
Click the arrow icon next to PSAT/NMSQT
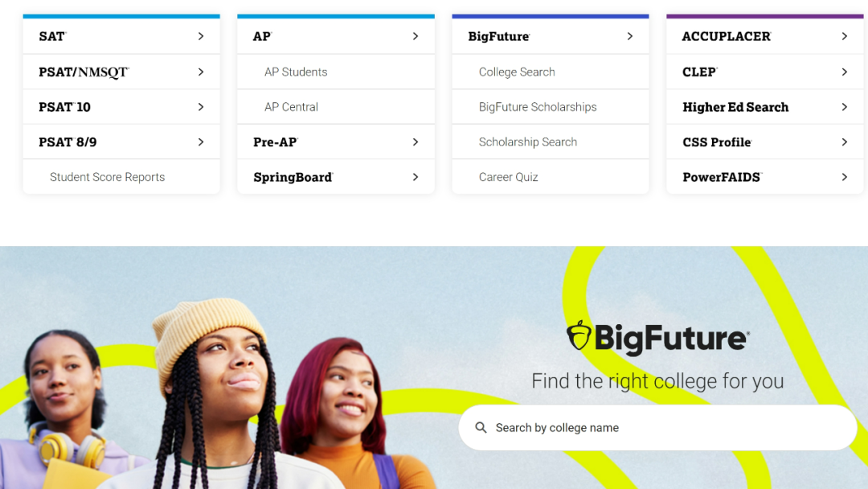[x=201, y=72]
